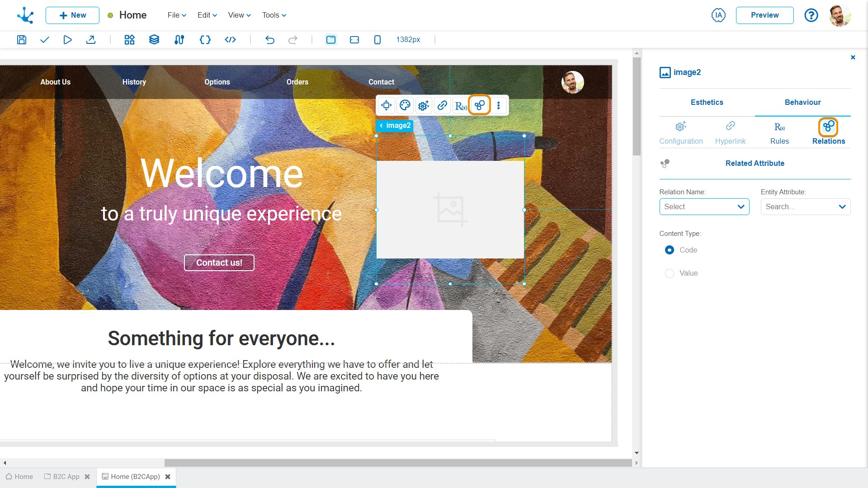Viewport: 868px width, 488px height.
Task: Select the Configuration panel icon
Action: (x=680, y=126)
